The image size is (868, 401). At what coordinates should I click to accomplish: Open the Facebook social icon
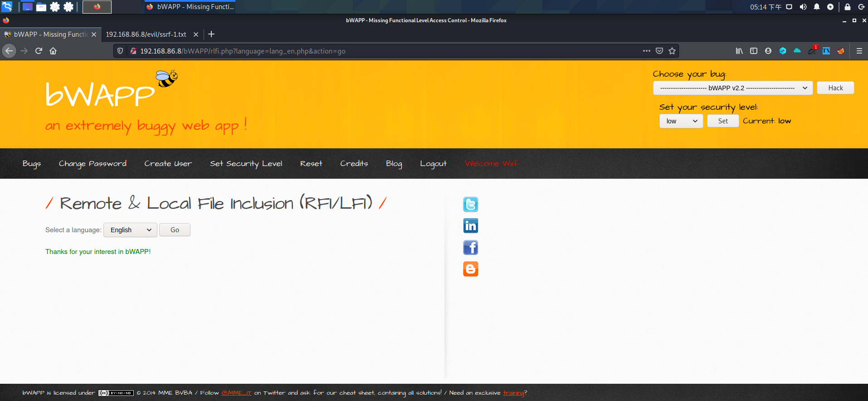coord(471,247)
